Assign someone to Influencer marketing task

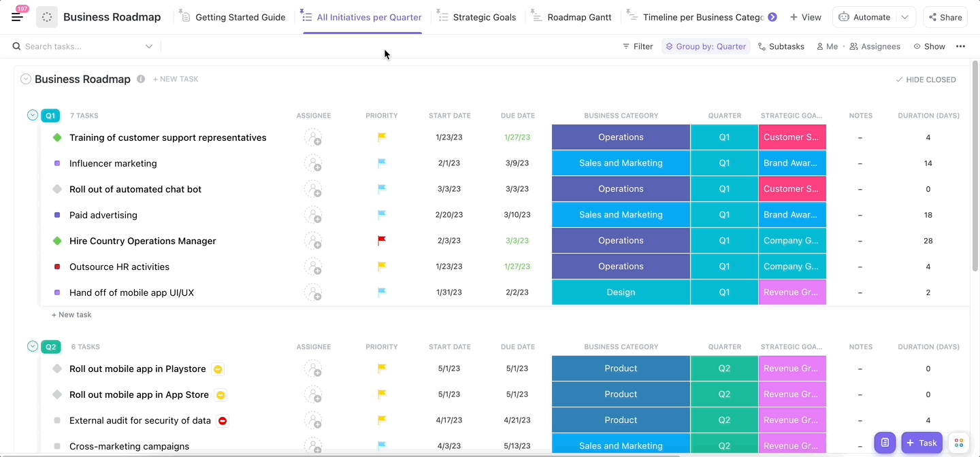point(313,163)
